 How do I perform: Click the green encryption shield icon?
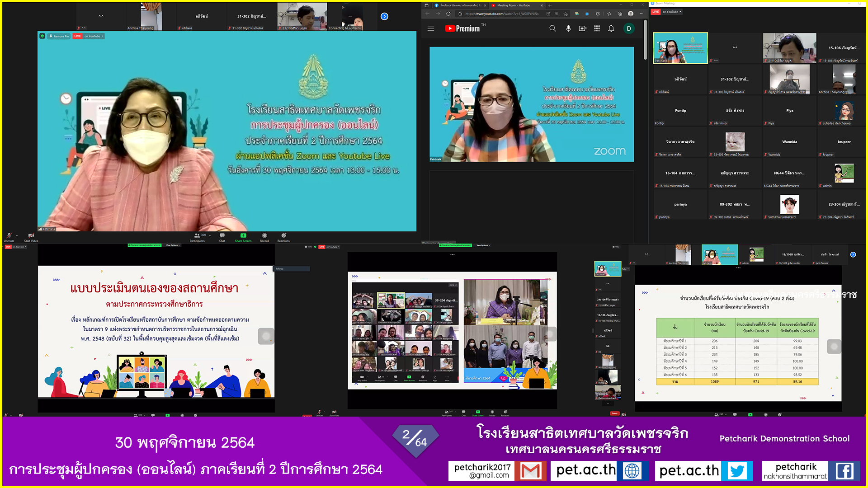tap(42, 36)
